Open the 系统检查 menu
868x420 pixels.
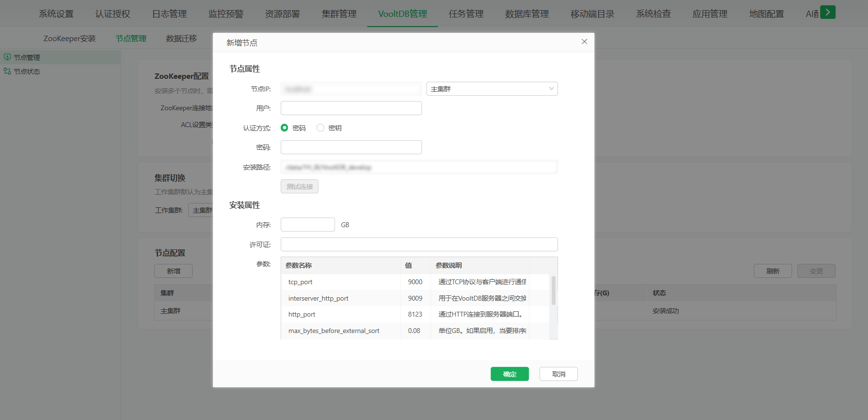(653, 14)
